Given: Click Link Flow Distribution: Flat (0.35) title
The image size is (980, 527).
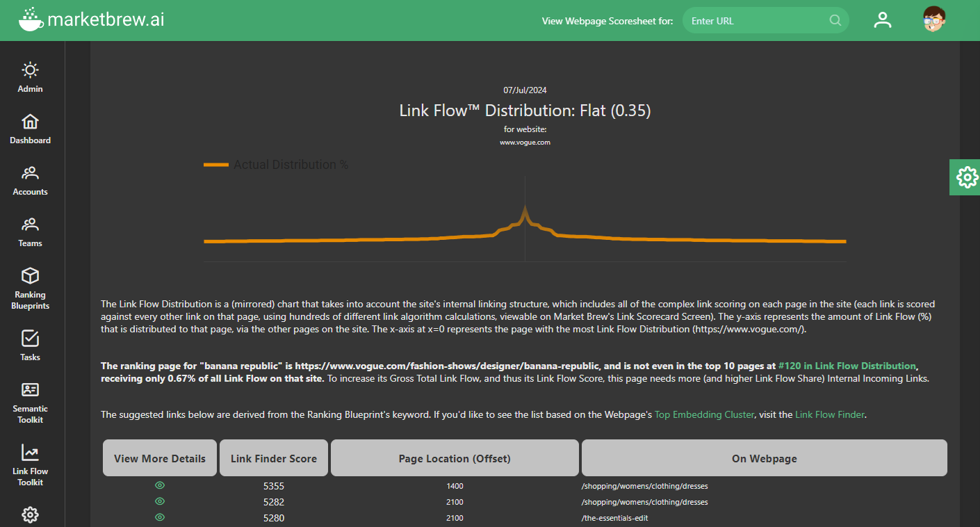Looking at the screenshot, I should click(x=525, y=111).
